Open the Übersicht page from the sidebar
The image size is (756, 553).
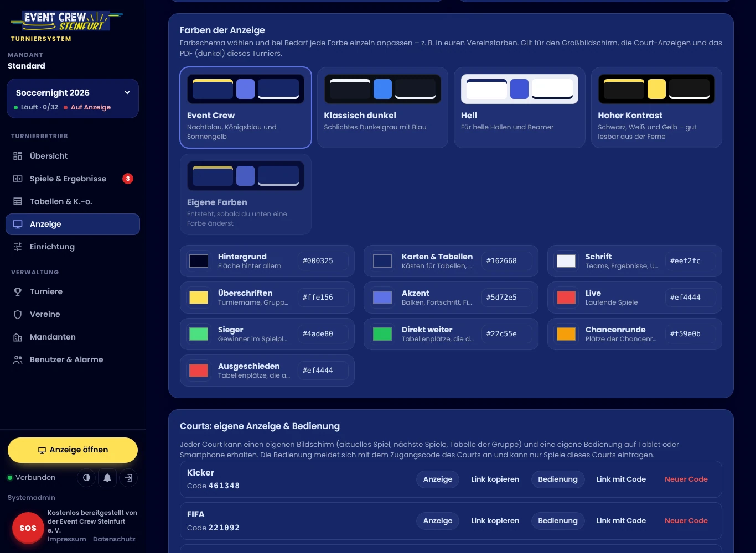[73, 156]
